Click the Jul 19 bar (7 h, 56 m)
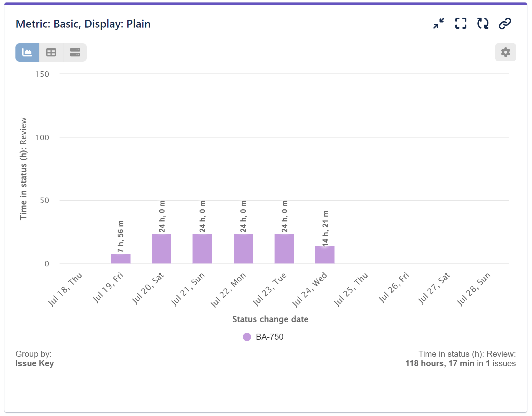This screenshot has height=416, width=532. click(x=121, y=258)
